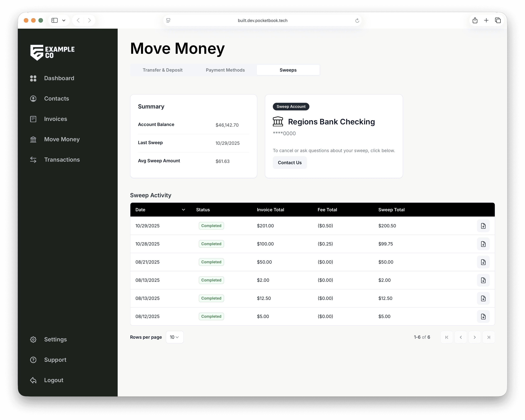The width and height of the screenshot is (525, 420).
Task: Open the Rows per page dropdown
Action: [x=174, y=337]
